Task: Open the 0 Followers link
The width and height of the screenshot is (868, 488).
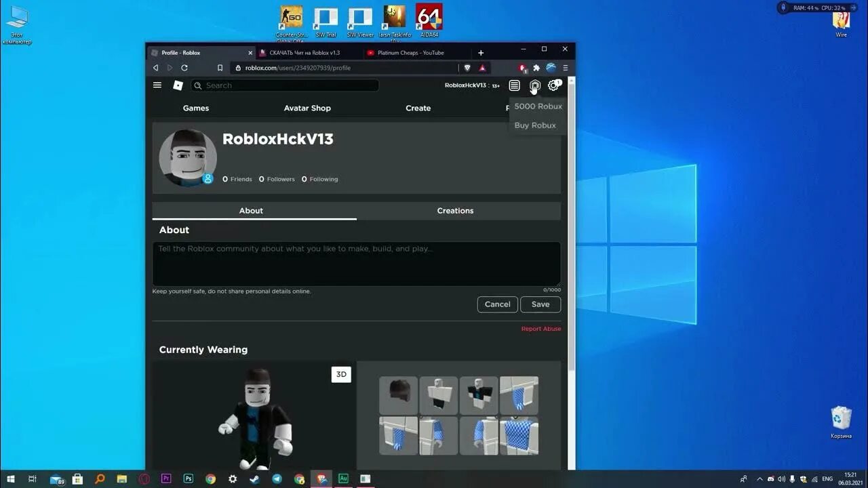Action: click(277, 179)
